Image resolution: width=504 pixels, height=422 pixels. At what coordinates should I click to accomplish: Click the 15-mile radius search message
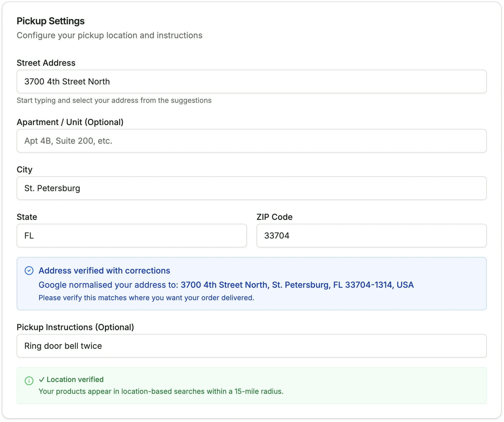pyautogui.click(x=161, y=391)
